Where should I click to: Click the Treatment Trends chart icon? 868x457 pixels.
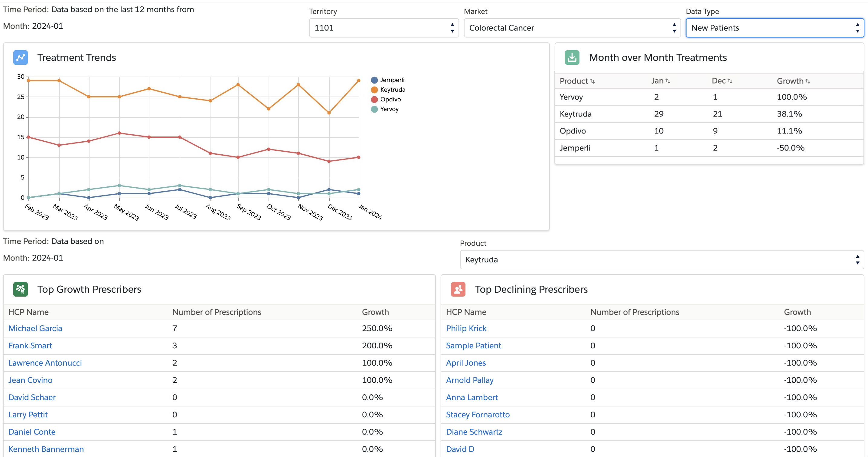coord(20,57)
